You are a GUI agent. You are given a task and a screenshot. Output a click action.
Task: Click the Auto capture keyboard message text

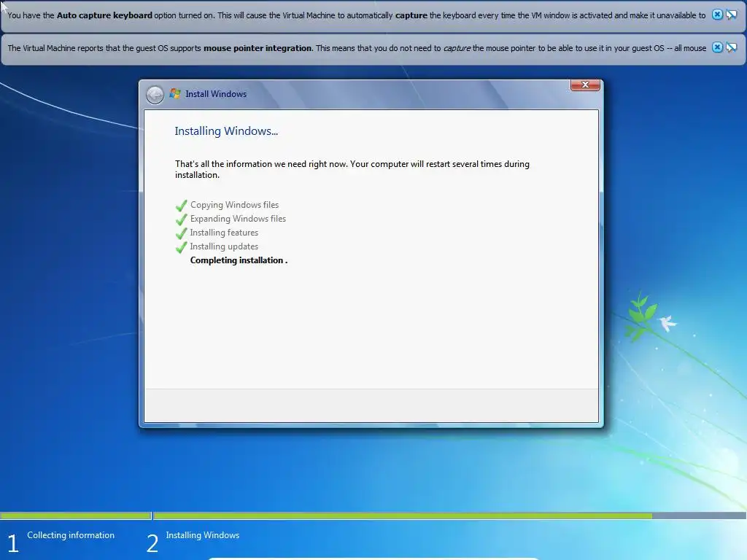coord(356,15)
